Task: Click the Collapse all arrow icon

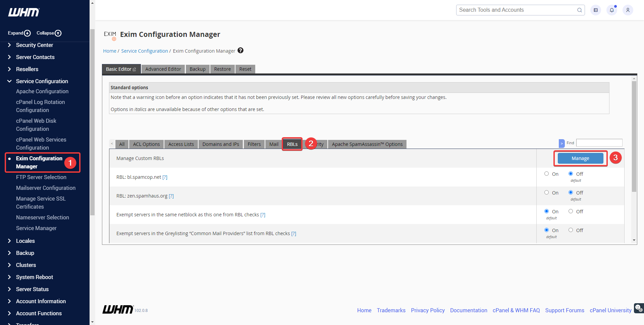Action: (58, 33)
